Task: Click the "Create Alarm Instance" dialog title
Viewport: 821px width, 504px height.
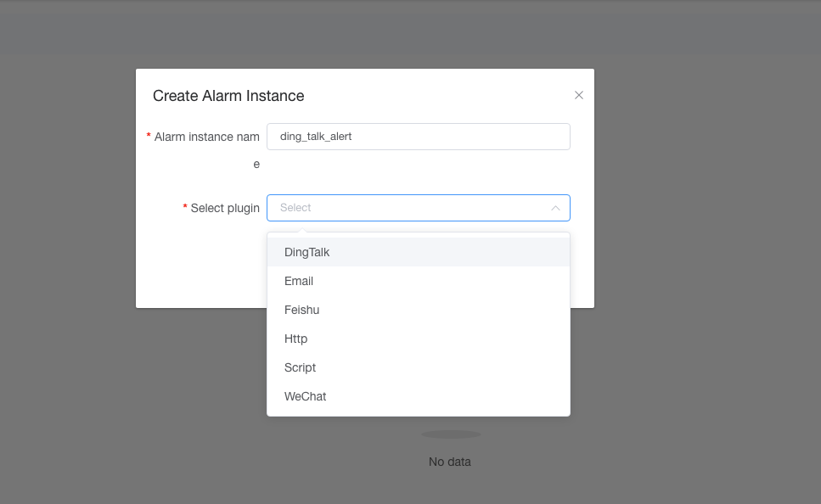Action: [x=228, y=96]
